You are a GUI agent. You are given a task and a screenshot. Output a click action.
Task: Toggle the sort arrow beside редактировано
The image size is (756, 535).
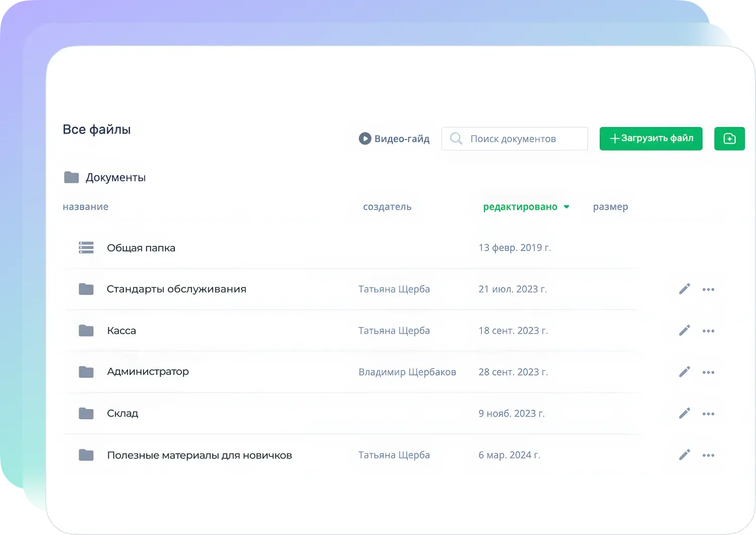[x=566, y=207]
